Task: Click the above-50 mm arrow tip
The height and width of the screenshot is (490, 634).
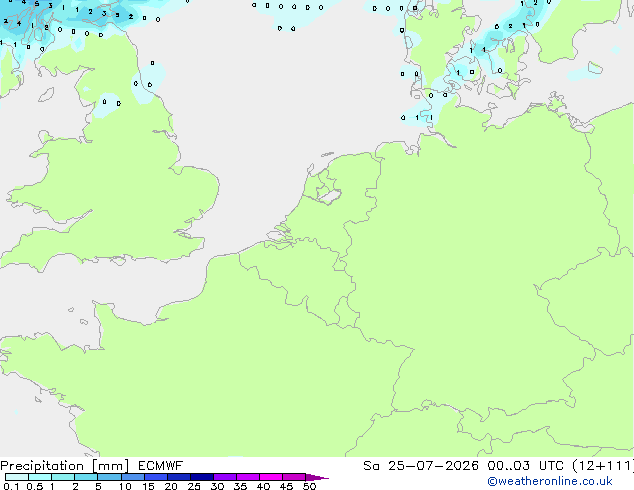Action: pos(317,477)
